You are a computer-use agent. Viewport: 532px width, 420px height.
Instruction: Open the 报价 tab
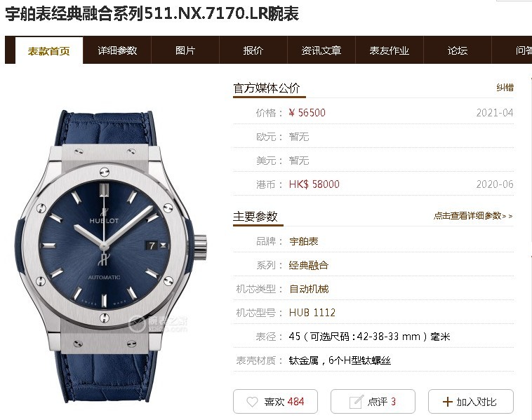(x=253, y=50)
